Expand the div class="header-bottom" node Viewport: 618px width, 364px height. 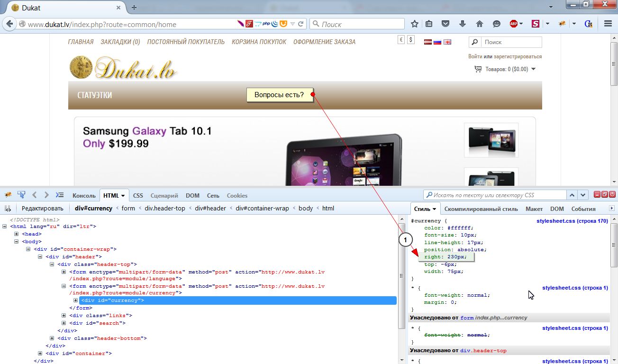pos(52,338)
